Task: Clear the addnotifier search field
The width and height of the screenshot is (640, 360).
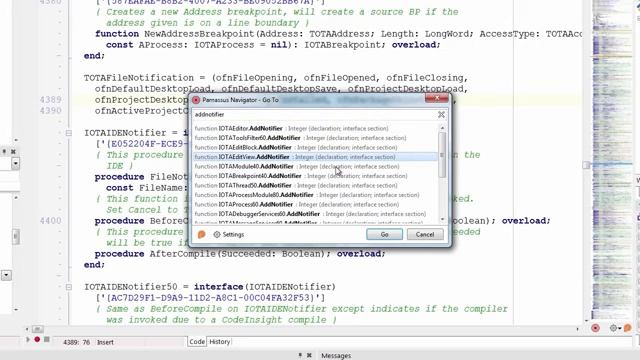Action: click(x=441, y=115)
